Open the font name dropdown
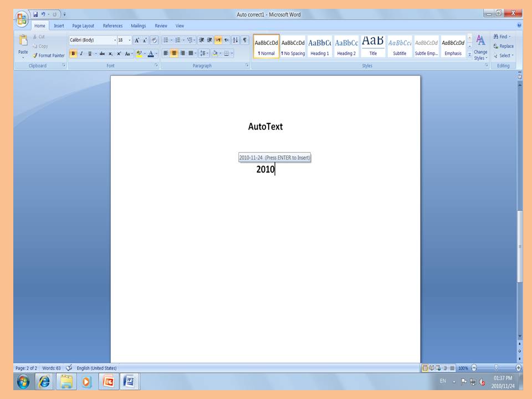 (115, 40)
